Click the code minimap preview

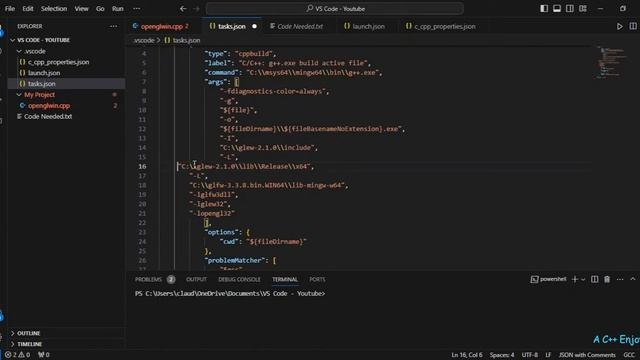(x=611, y=62)
